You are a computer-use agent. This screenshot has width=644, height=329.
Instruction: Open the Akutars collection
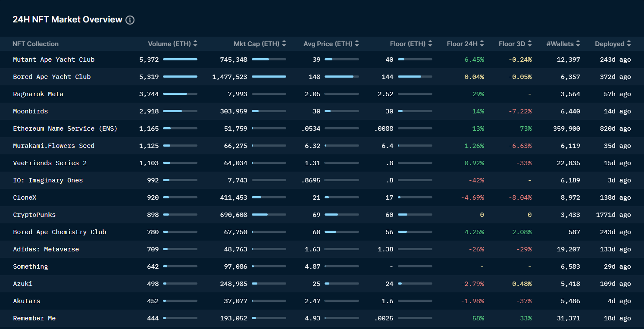pos(26,301)
